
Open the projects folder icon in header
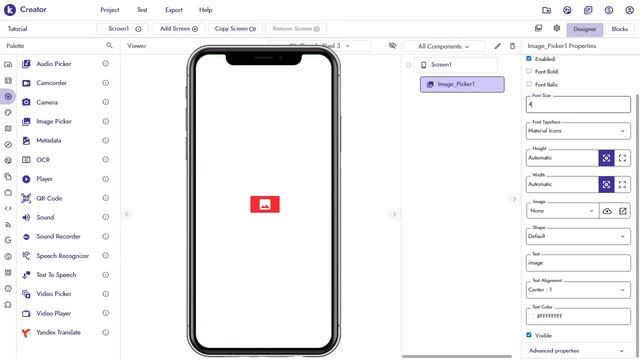(x=547, y=10)
